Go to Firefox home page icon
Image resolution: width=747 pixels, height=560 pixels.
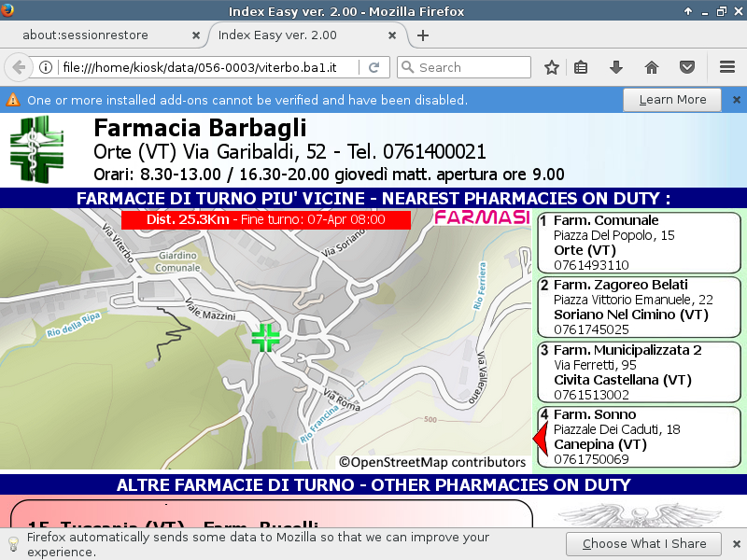652,67
